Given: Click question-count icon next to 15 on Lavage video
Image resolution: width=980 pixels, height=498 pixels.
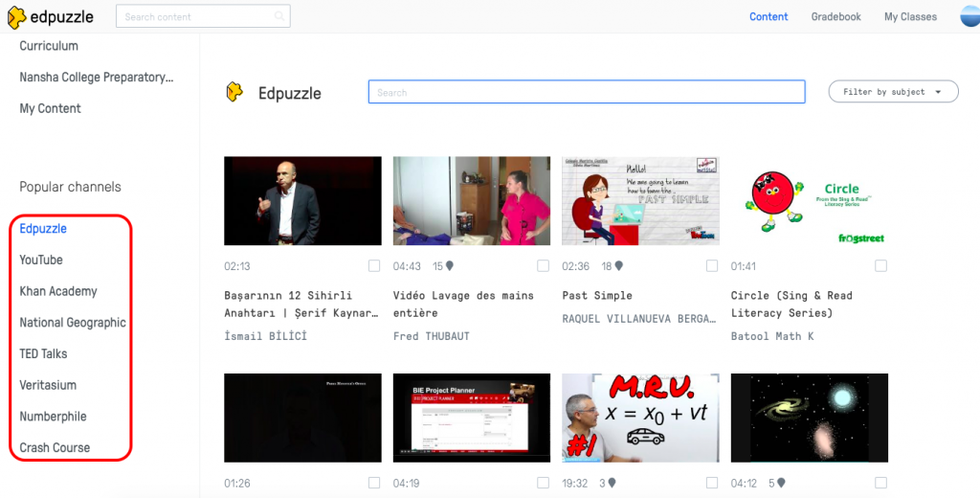Looking at the screenshot, I should click(x=450, y=266).
